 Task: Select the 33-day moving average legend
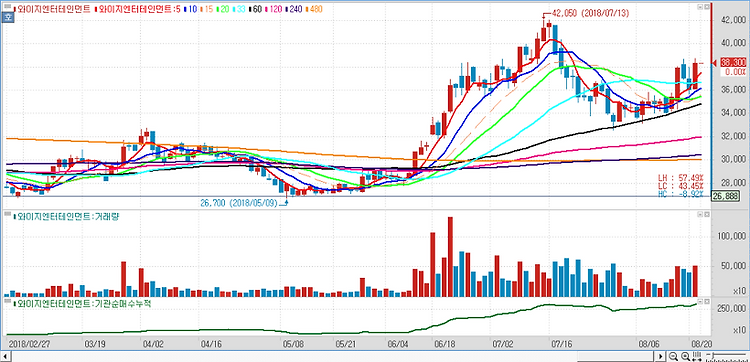click(240, 9)
